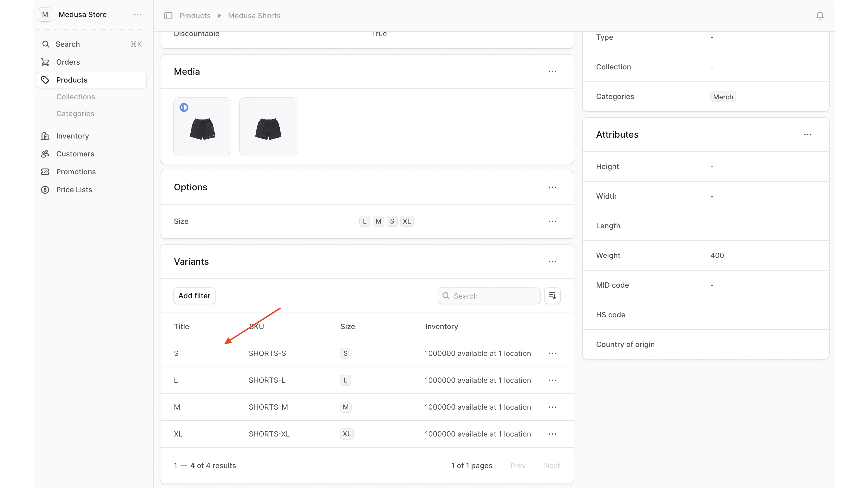Open Inventory via the building icon
Image resolution: width=868 pixels, height=488 pixels.
pyautogui.click(x=45, y=136)
